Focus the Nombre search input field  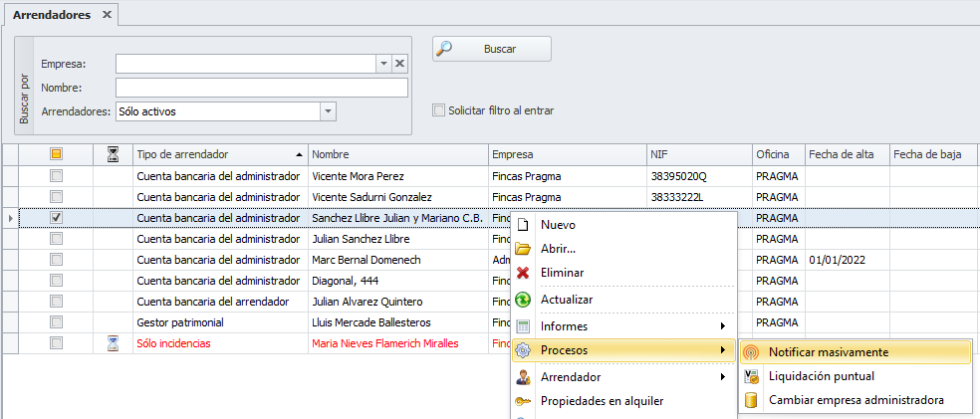click(x=262, y=88)
